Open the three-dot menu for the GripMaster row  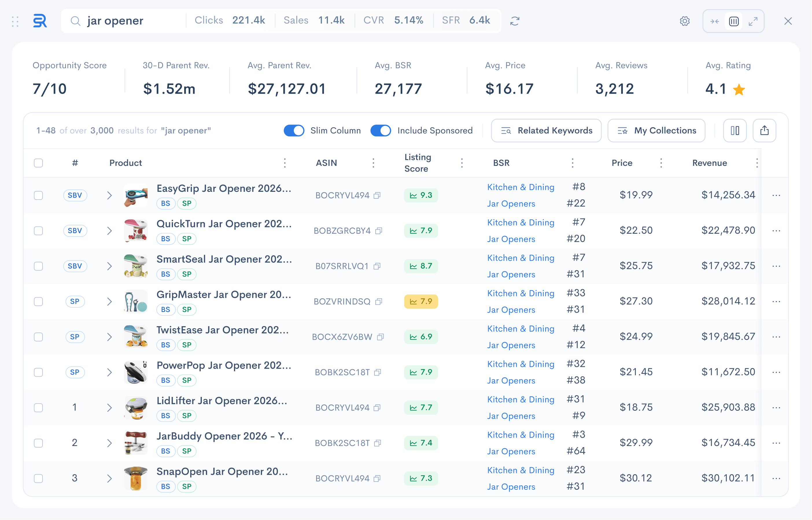(776, 302)
